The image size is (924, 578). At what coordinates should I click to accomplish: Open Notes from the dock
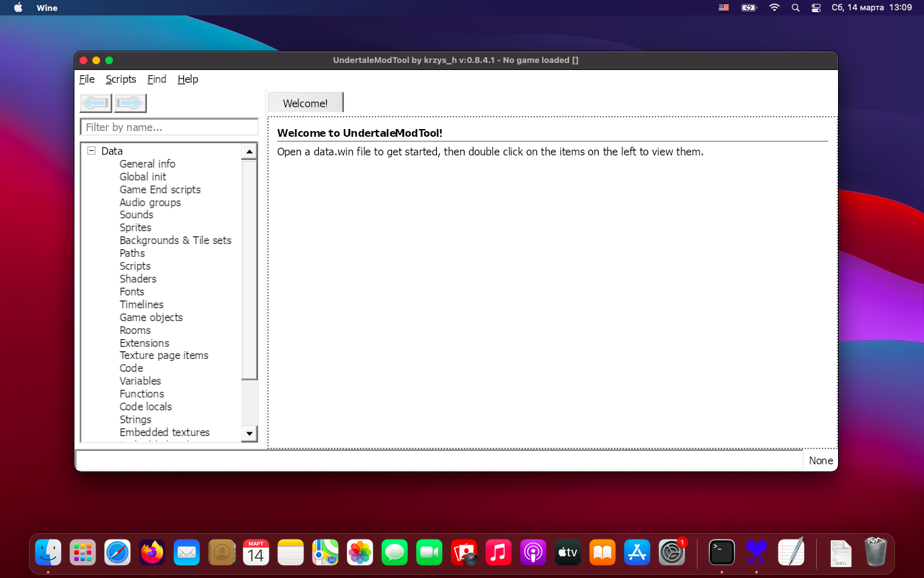coord(291,552)
